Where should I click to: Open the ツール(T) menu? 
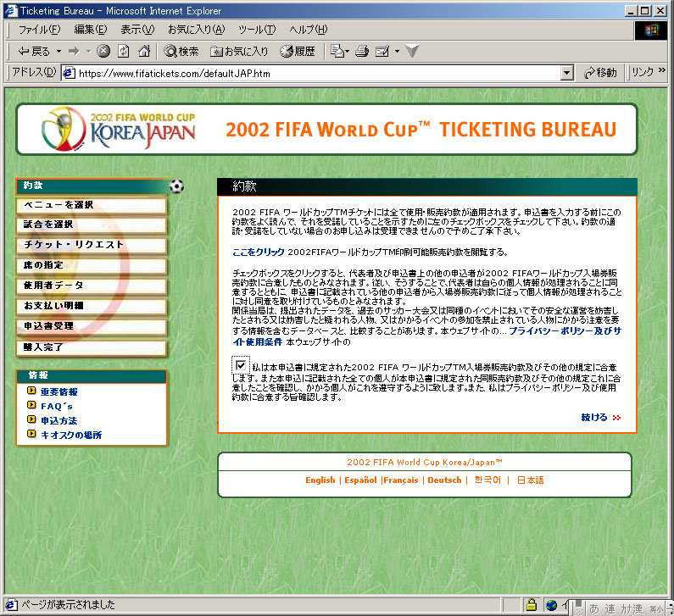pos(257,30)
